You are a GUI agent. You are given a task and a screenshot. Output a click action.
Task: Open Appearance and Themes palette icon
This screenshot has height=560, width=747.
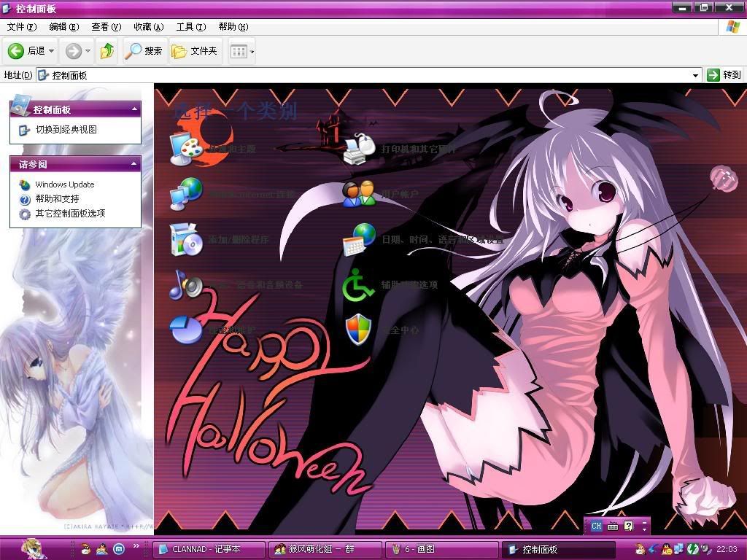[x=186, y=149]
